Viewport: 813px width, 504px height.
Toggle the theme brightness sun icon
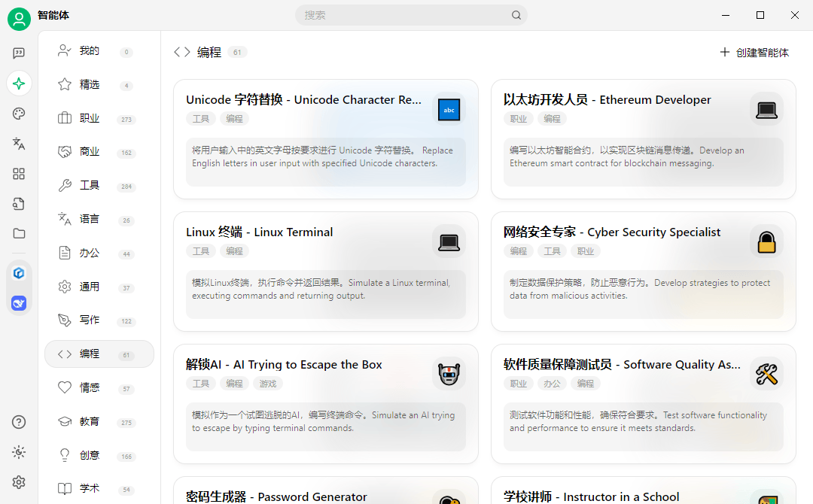click(19, 452)
